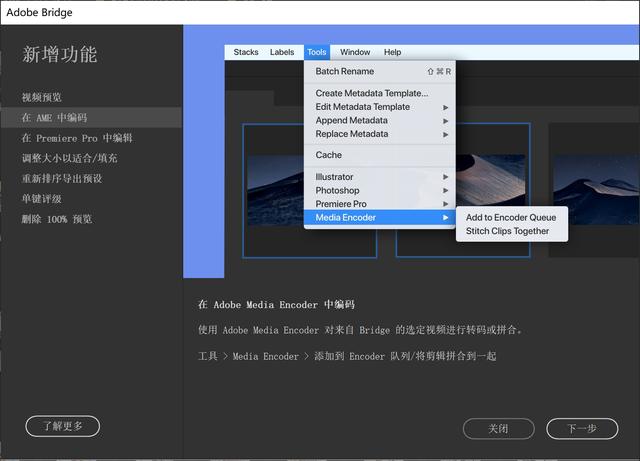Image resolution: width=640 pixels, height=461 pixels.
Task: Select the 视频预览 feature item
Action: [x=42, y=97]
